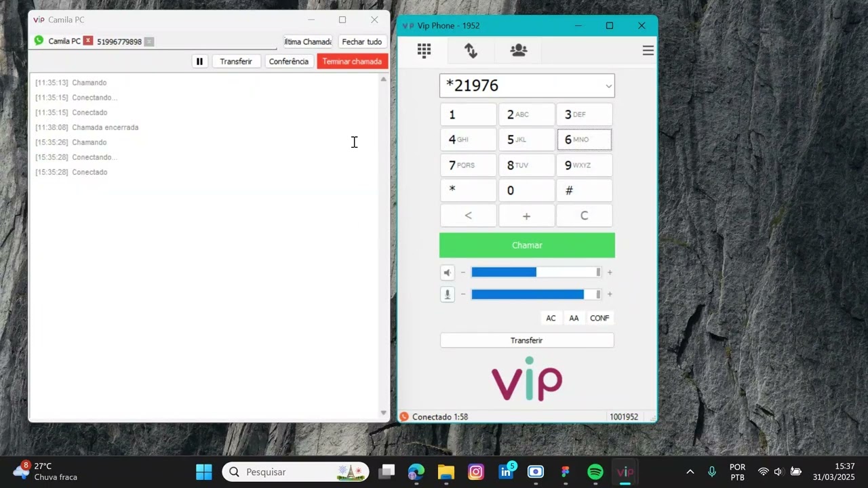
Task: Toggle the AA auto-answer option
Action: (x=574, y=318)
